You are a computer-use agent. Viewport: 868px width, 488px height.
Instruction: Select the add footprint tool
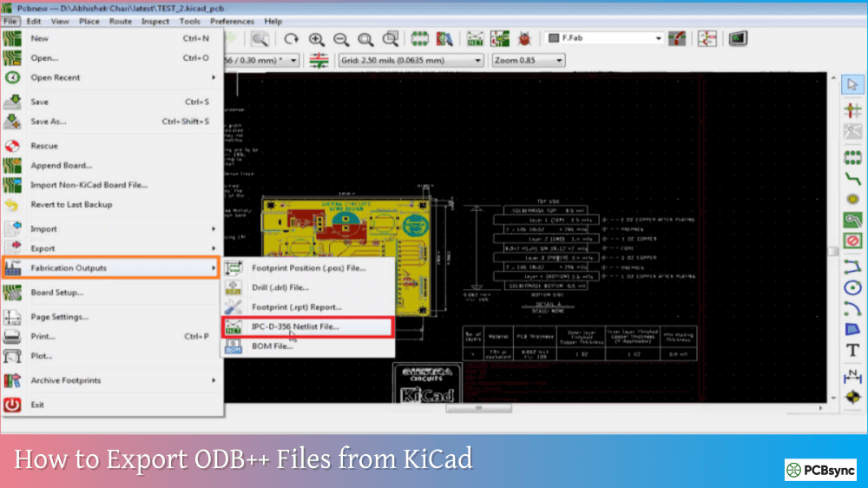coord(852,157)
